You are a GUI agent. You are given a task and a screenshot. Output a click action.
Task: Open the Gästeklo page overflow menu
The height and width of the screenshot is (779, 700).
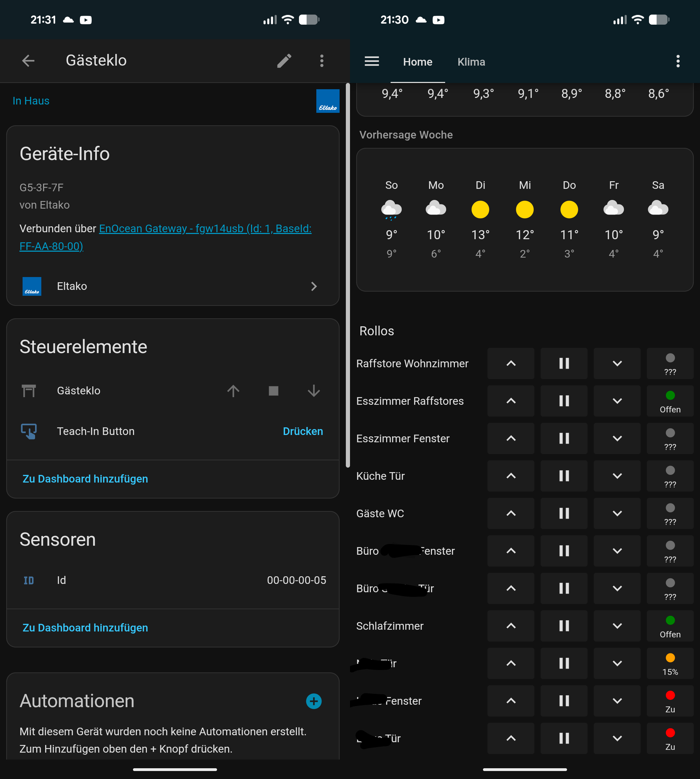(x=322, y=61)
